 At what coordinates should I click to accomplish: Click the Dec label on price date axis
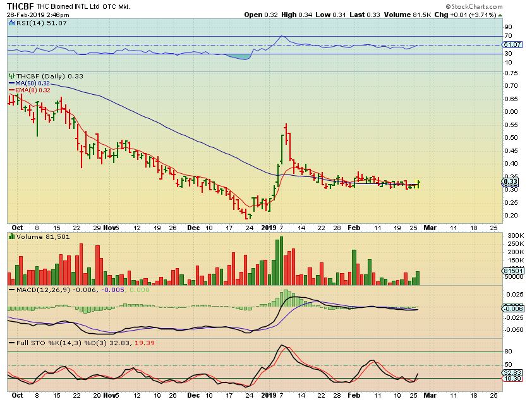[x=193, y=228]
